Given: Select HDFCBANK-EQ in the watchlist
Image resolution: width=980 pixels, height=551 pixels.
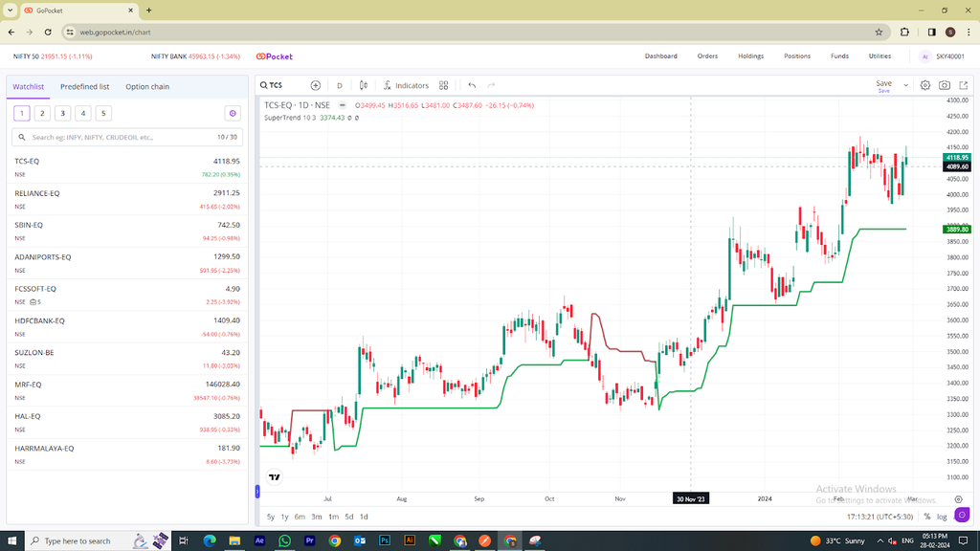Looking at the screenshot, I should coord(127,327).
